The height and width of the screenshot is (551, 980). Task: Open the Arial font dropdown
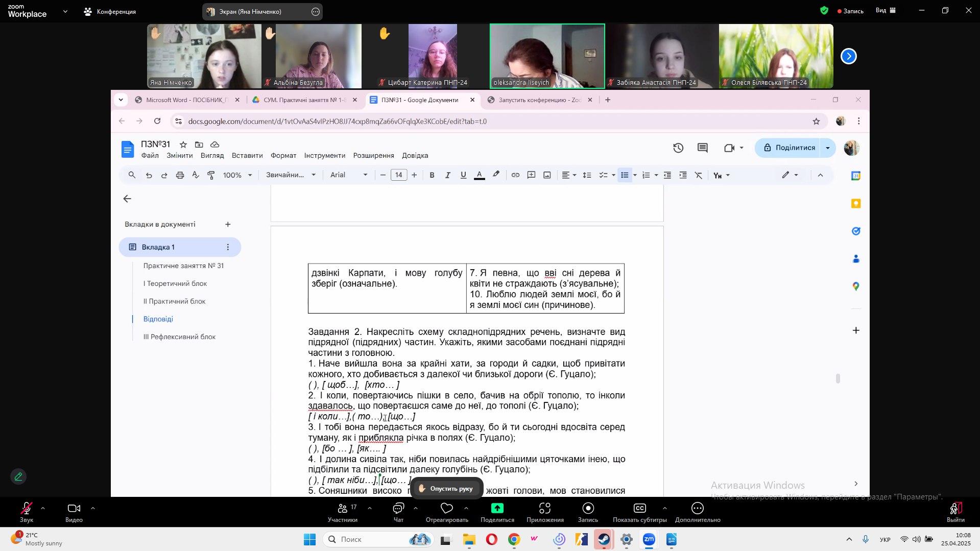[x=349, y=175]
